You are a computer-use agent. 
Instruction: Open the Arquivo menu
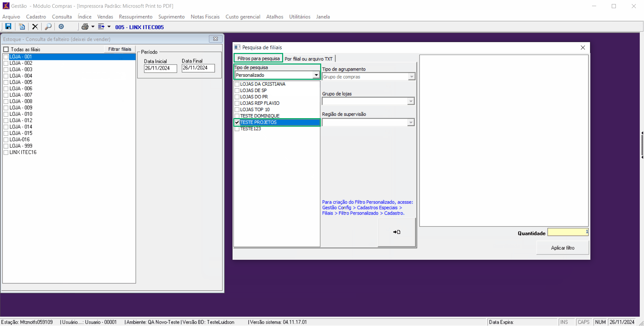point(11,17)
